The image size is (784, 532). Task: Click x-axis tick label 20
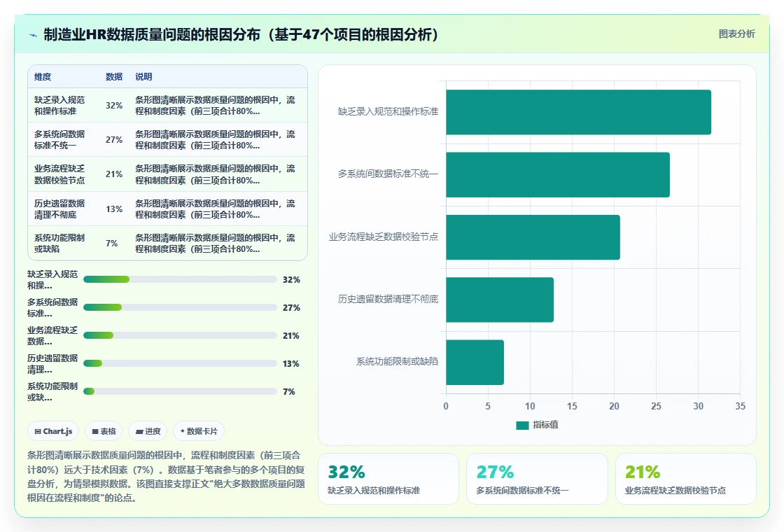pyautogui.click(x=614, y=406)
